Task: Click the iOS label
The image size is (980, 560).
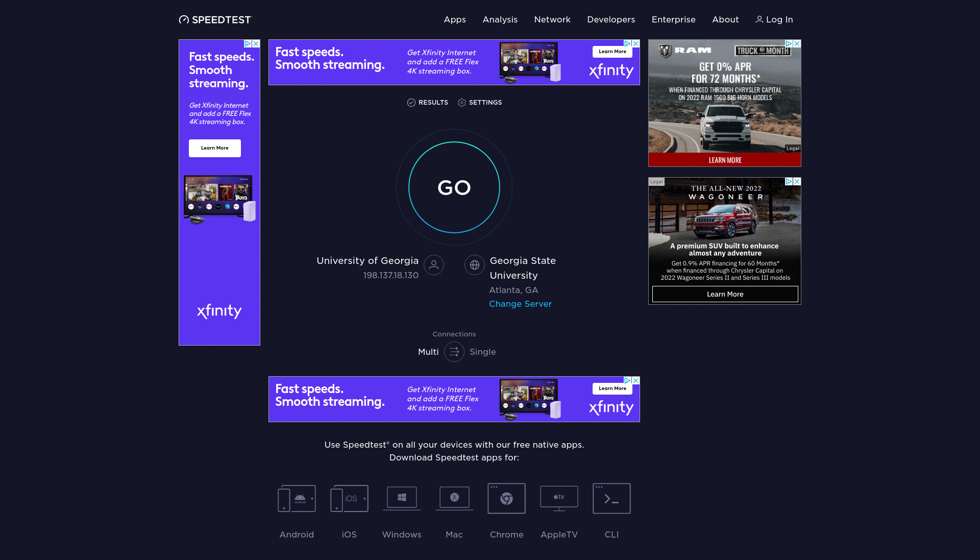Action: click(x=349, y=534)
